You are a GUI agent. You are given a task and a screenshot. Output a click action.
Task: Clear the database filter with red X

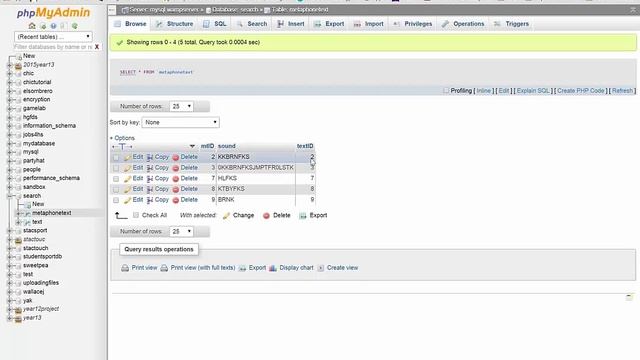(x=97, y=47)
